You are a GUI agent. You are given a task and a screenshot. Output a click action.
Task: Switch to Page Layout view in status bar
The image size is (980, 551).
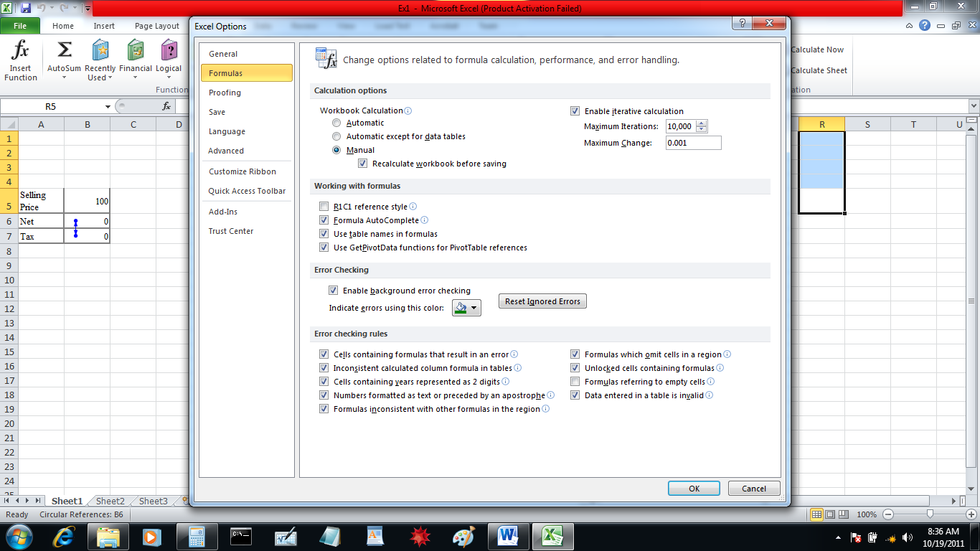coord(830,514)
